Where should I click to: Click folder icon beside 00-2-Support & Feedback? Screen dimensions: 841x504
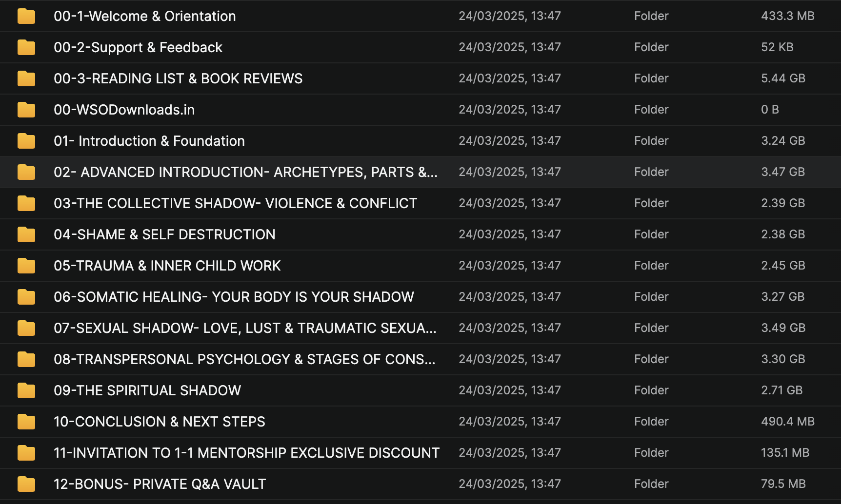pyautogui.click(x=26, y=47)
